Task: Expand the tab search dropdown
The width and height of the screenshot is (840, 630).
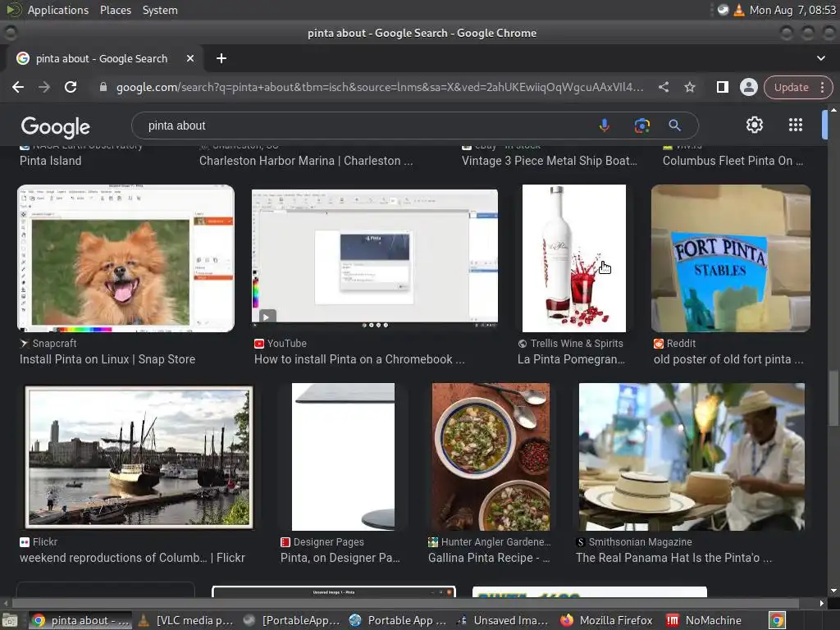Action: click(820, 58)
